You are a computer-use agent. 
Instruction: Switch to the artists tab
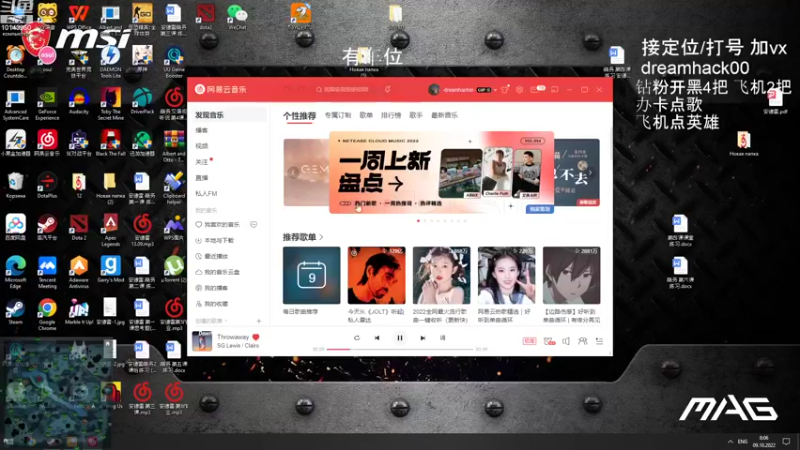(416, 115)
